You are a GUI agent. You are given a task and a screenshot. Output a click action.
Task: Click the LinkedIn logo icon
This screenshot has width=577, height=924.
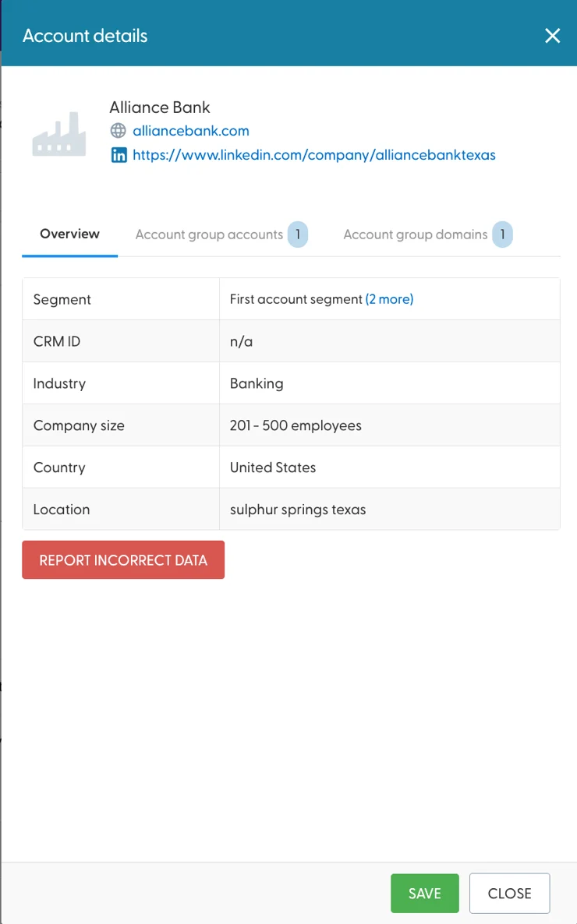(x=119, y=155)
